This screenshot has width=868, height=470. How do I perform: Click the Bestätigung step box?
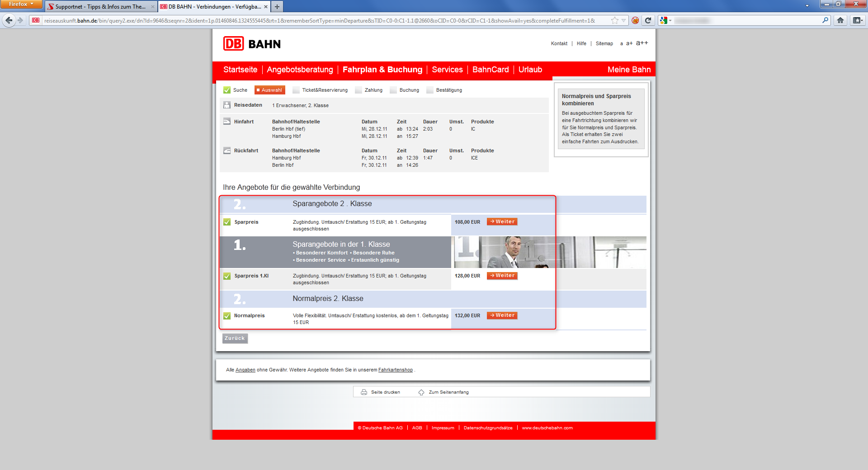430,90
